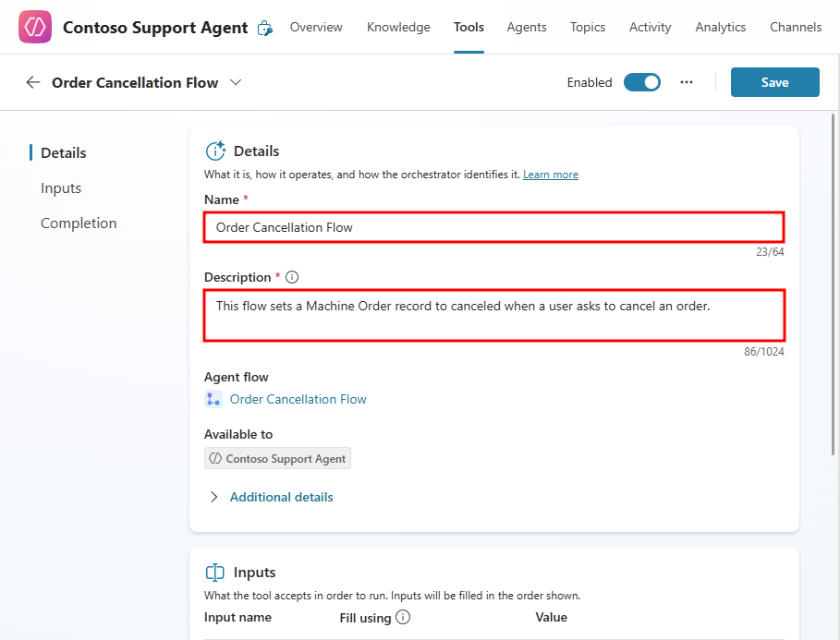Click the Input name column header

(237, 617)
